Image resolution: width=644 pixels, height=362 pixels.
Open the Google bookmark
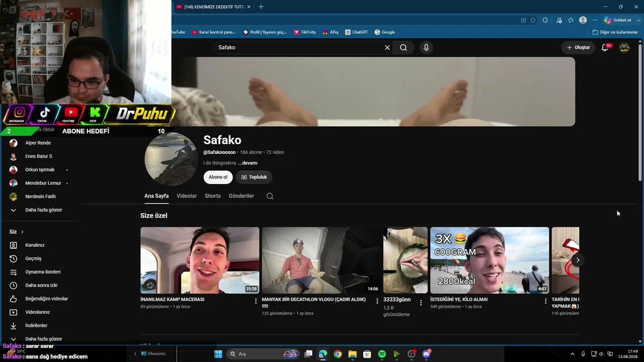(384, 32)
